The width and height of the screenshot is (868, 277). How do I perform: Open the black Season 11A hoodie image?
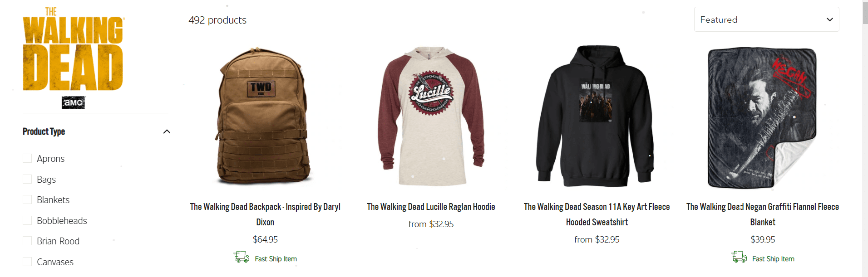597,116
